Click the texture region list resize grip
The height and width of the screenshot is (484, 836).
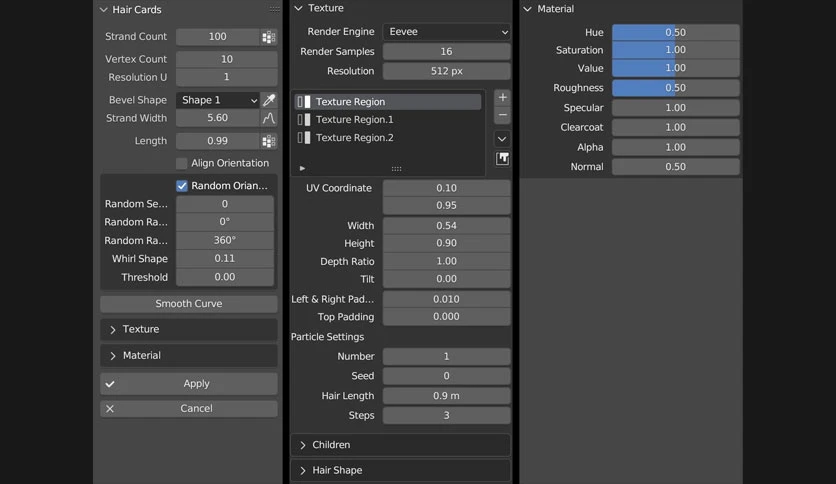pos(396,169)
